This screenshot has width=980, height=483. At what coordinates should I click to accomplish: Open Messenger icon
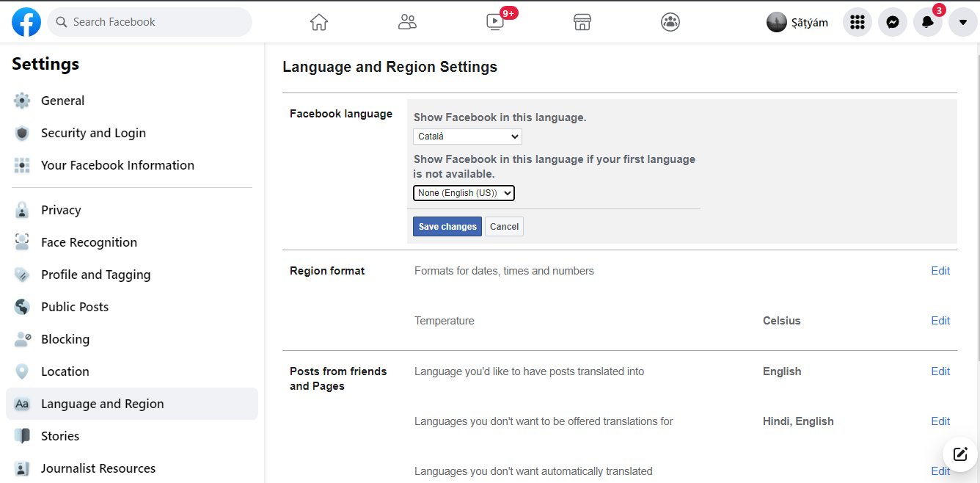coord(893,22)
